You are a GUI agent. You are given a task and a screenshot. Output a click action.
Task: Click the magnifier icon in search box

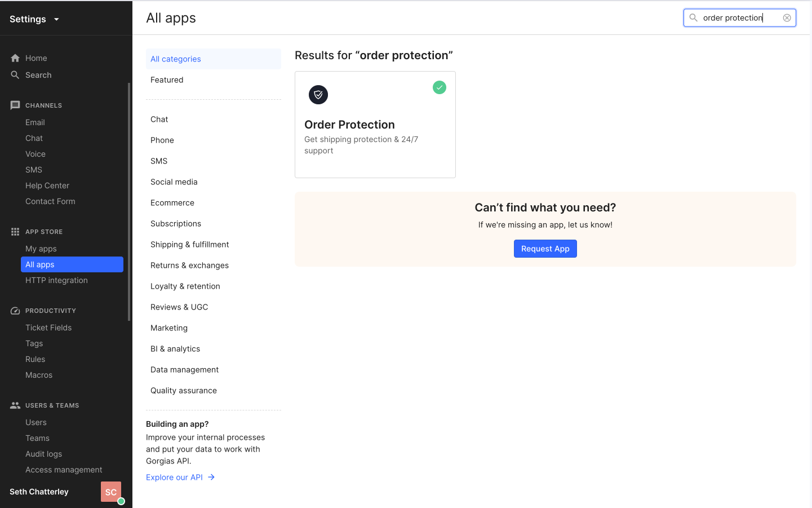tap(694, 18)
